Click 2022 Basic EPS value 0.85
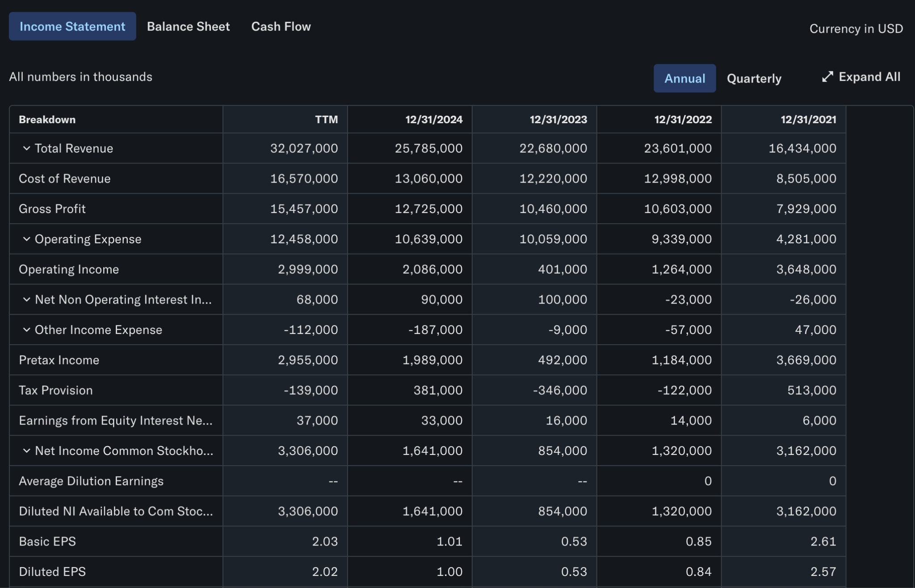 coord(699,542)
